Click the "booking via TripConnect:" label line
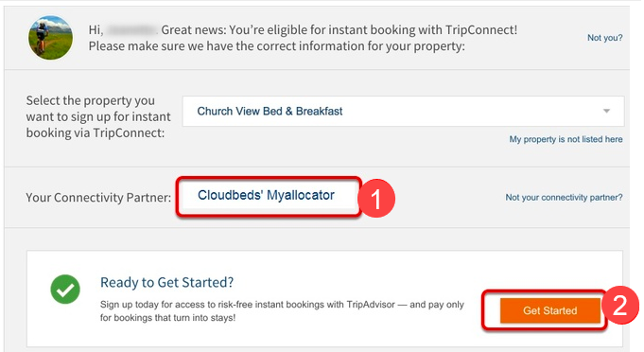 point(96,133)
